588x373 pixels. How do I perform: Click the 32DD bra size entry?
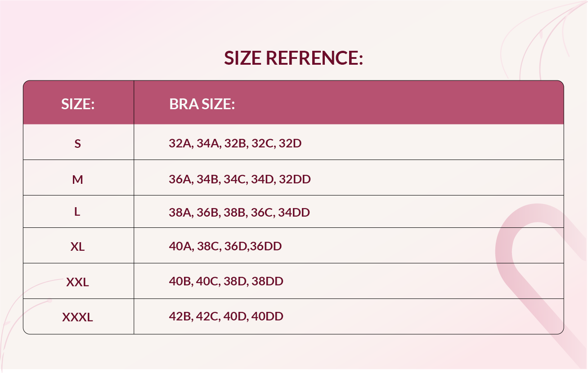[x=295, y=179]
